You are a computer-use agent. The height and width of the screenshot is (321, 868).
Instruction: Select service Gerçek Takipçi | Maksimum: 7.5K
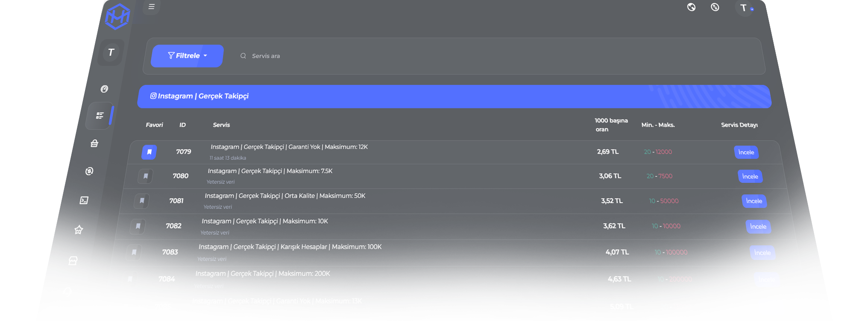point(270,171)
